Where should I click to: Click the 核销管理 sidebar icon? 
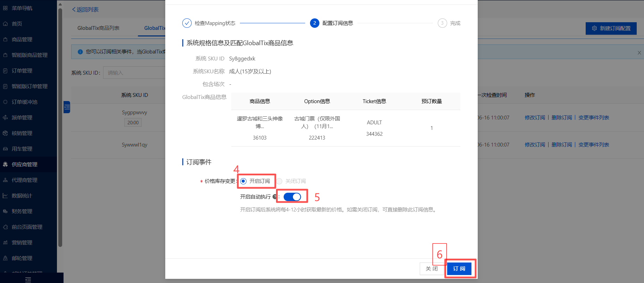(x=5, y=133)
